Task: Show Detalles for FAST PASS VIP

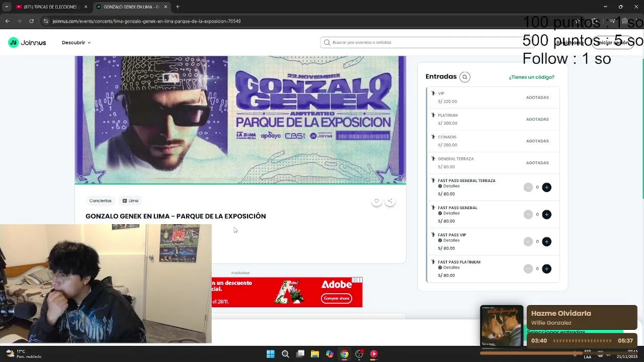Action: [x=449, y=240]
